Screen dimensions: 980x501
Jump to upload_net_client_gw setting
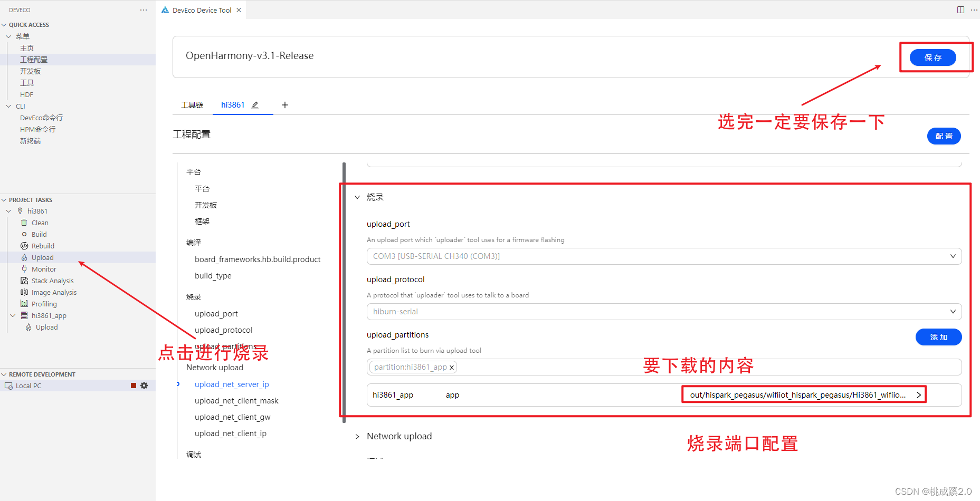point(232,417)
